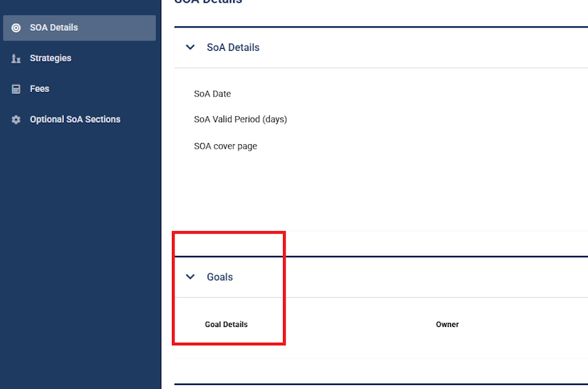Viewport: 588px width, 389px height.
Task: Click the gear icon for Optional SoA Sections
Action: 16,119
